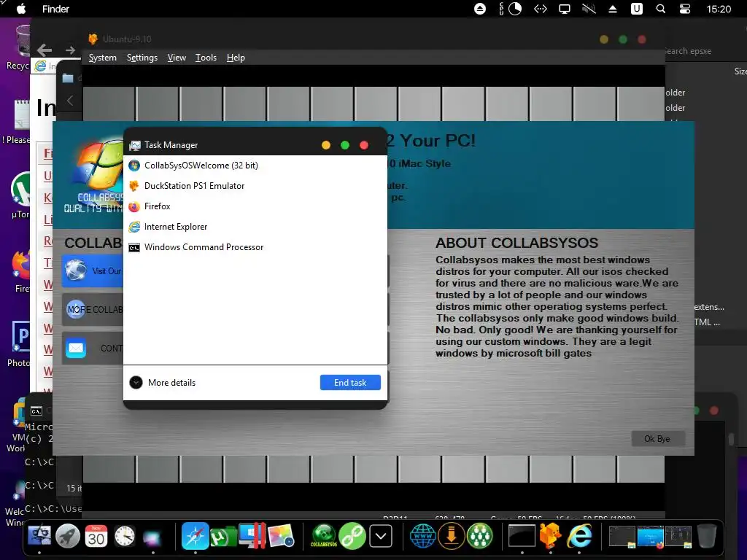This screenshot has width=747, height=560.
Task: Open the Tools menu in DuckStation window
Action: (206, 58)
